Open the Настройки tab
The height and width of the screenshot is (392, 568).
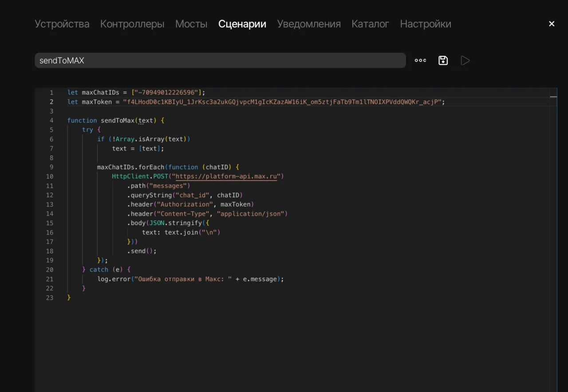coord(426,24)
